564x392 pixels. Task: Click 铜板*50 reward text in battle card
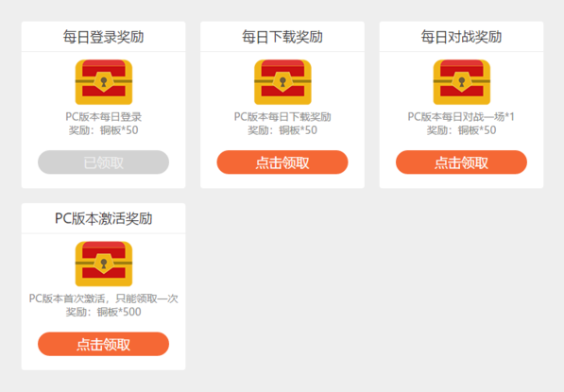click(477, 130)
